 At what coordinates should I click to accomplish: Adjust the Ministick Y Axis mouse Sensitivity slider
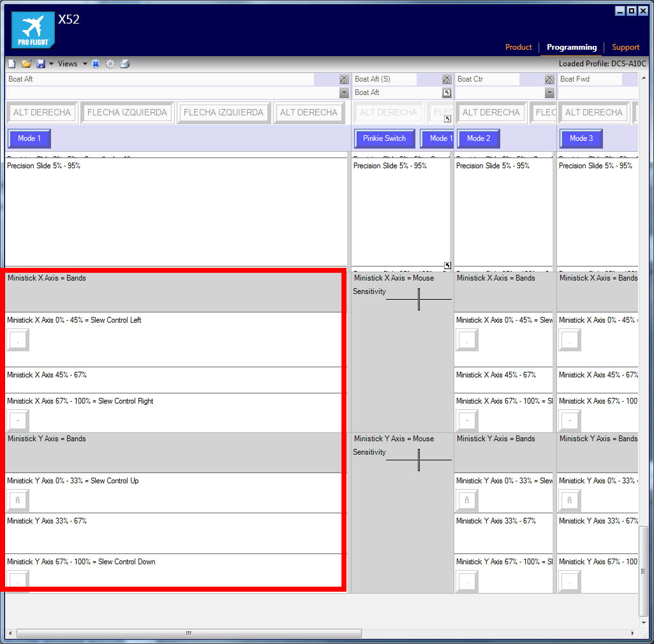click(x=419, y=460)
